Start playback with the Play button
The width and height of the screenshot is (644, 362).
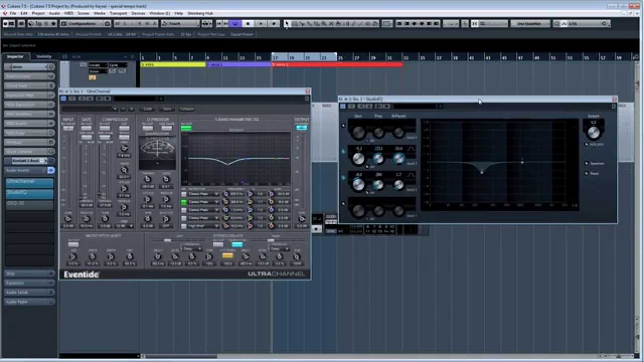coord(261,24)
